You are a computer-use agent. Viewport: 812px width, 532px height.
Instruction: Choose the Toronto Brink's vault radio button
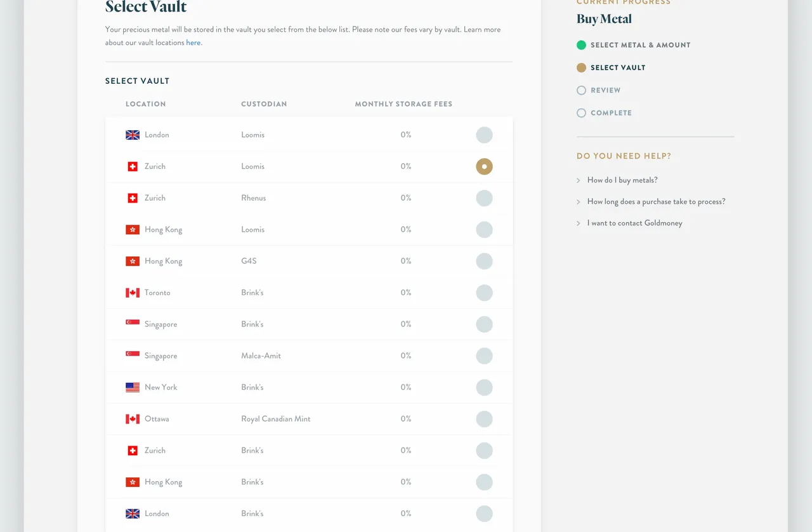coord(484,293)
